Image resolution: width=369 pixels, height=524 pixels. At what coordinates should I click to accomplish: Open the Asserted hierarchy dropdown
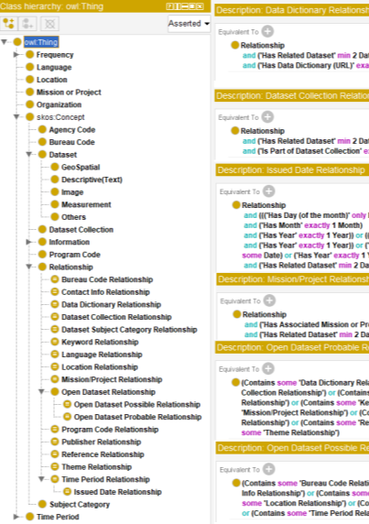pos(189,24)
